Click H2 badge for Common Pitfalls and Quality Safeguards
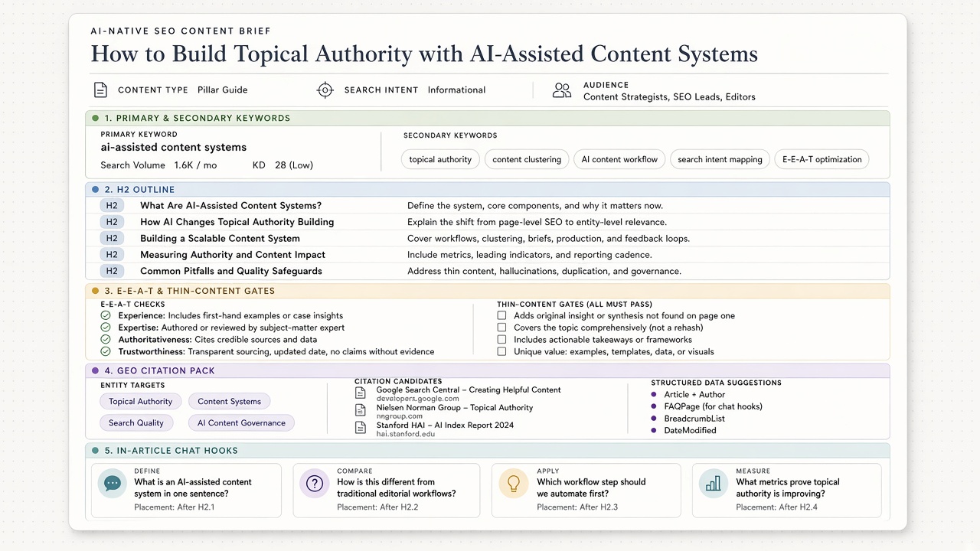The height and width of the screenshot is (551, 980). click(112, 271)
